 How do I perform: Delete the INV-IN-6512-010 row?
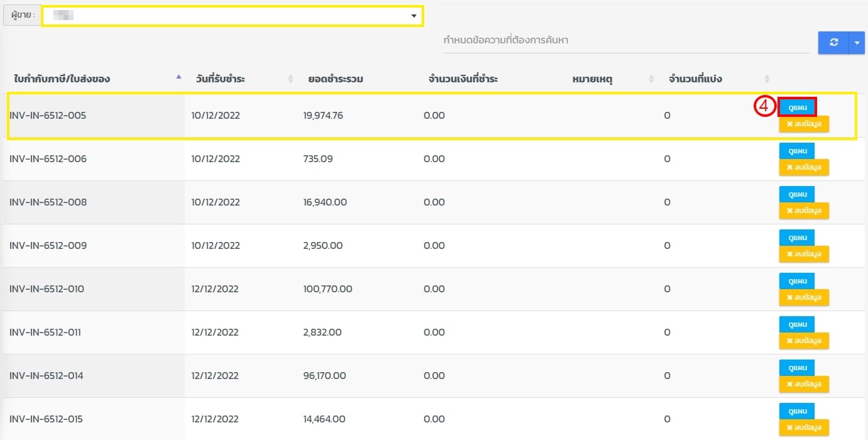click(804, 297)
